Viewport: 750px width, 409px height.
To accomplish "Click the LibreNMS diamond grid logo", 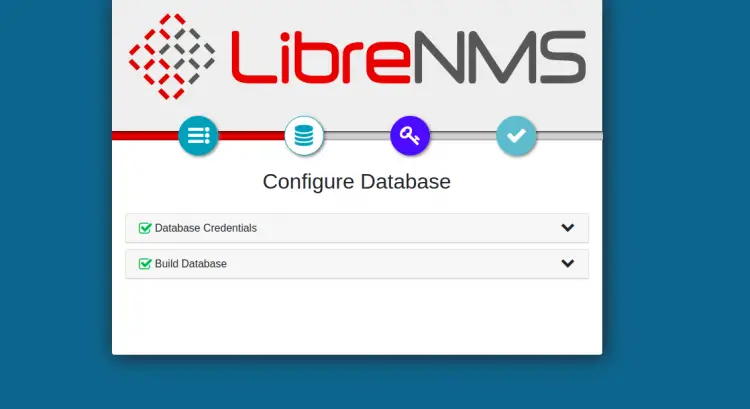I will 171,57.
